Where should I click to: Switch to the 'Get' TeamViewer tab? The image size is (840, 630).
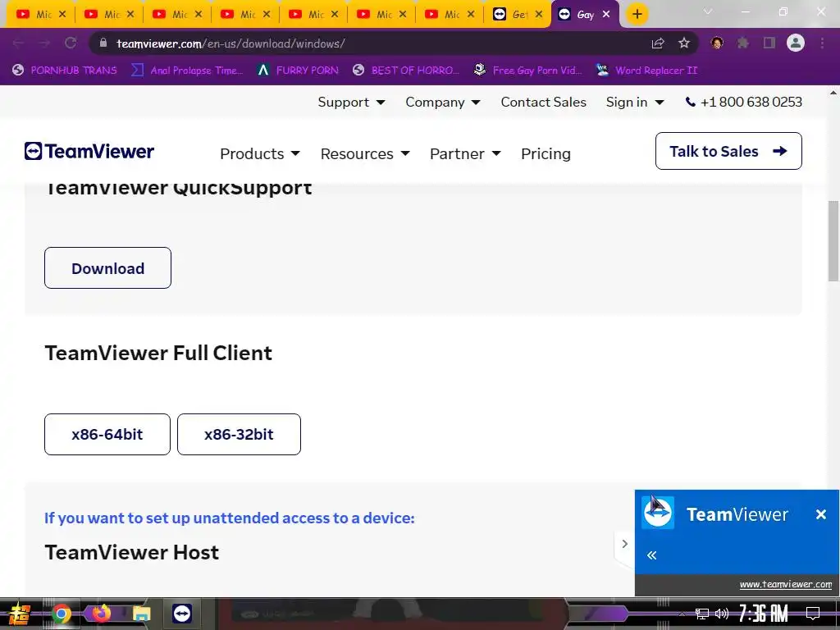tap(518, 15)
